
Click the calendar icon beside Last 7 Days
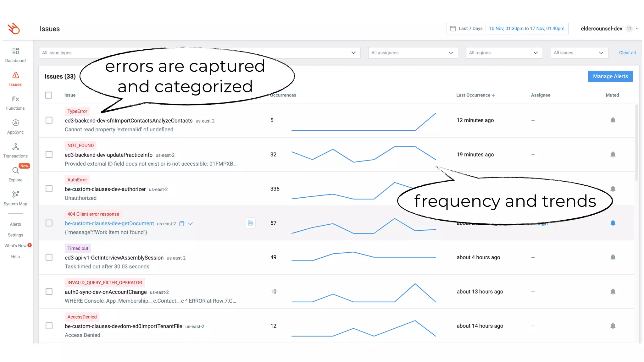point(453,29)
